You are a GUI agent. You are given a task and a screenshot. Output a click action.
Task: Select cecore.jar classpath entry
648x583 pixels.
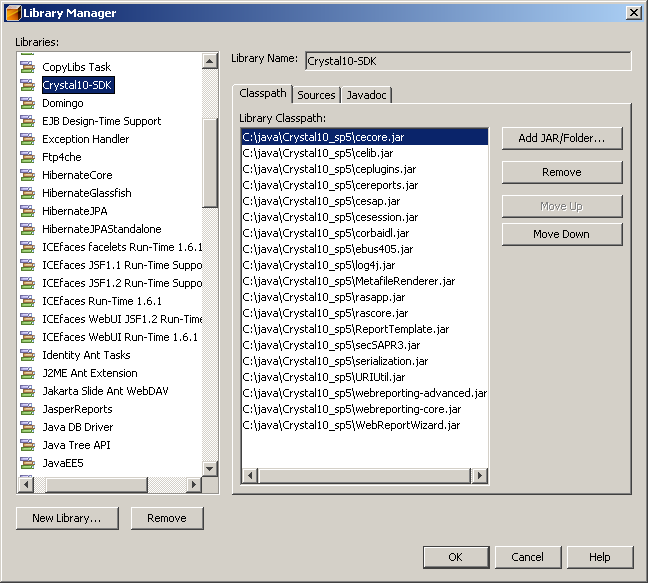click(x=364, y=137)
